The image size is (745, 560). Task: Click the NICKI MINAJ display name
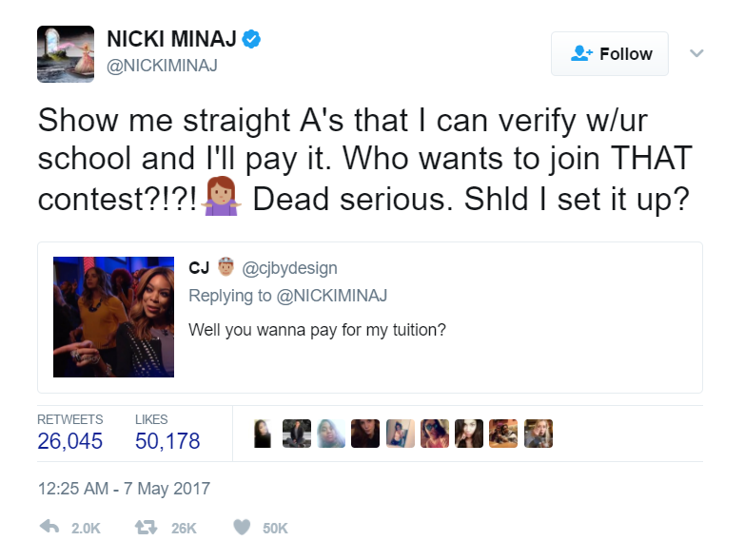(x=175, y=40)
